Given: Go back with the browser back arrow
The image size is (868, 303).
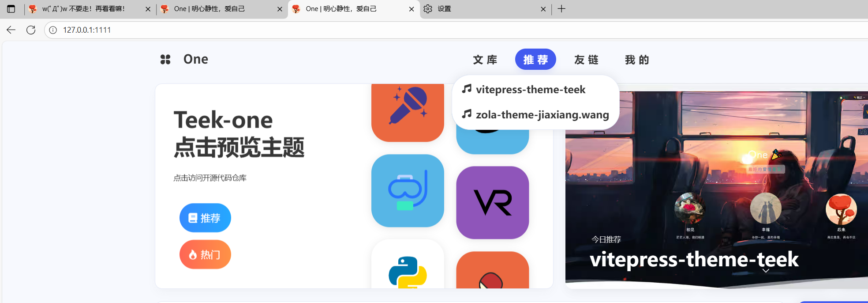Looking at the screenshot, I should (11, 30).
